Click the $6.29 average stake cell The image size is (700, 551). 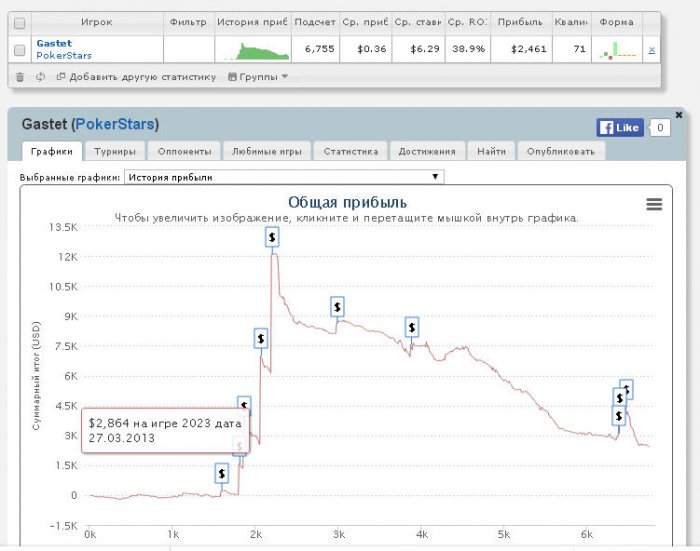pyautogui.click(x=418, y=49)
